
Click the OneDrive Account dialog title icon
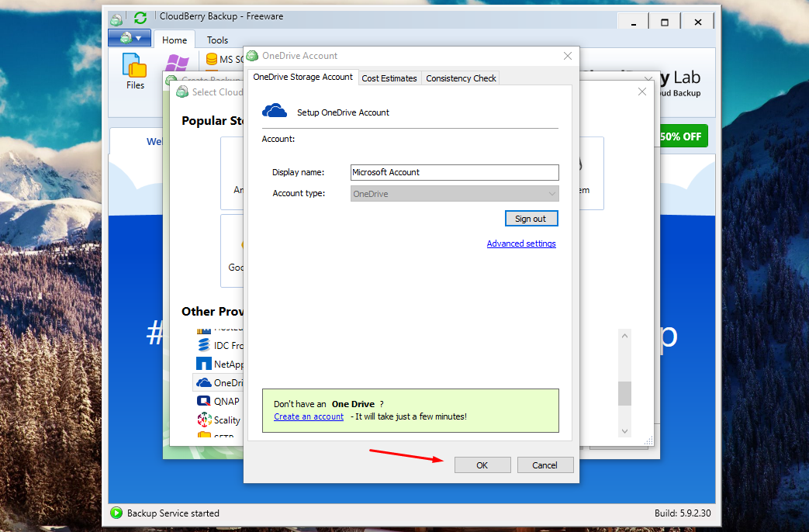(x=252, y=56)
